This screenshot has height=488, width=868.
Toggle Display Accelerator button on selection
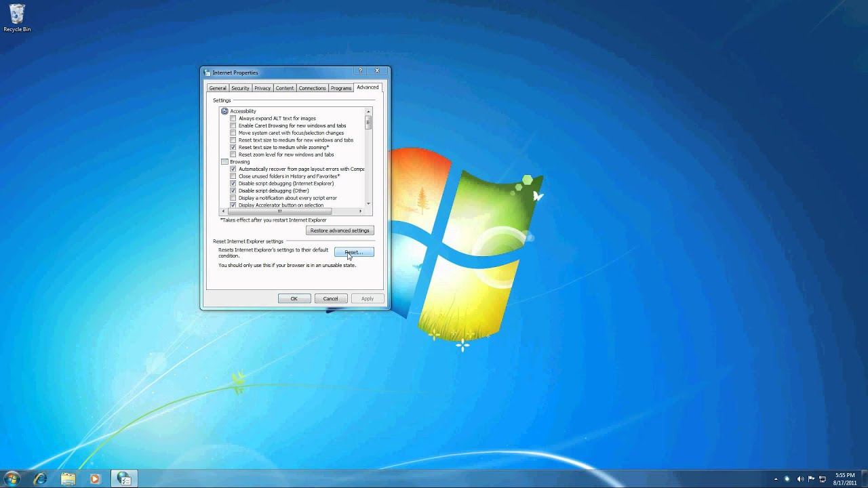233,205
